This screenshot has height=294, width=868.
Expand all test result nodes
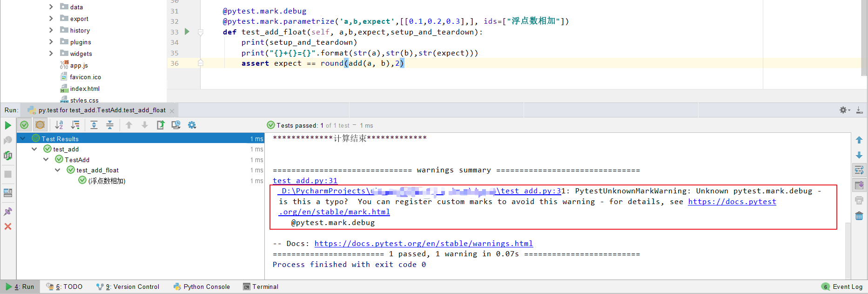94,125
